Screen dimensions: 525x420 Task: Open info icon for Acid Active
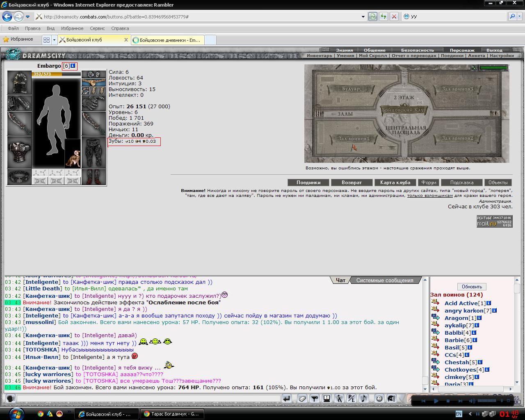pyautogui.click(x=488, y=303)
